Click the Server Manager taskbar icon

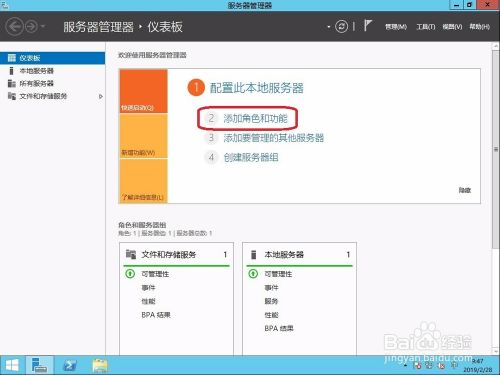click(40, 365)
